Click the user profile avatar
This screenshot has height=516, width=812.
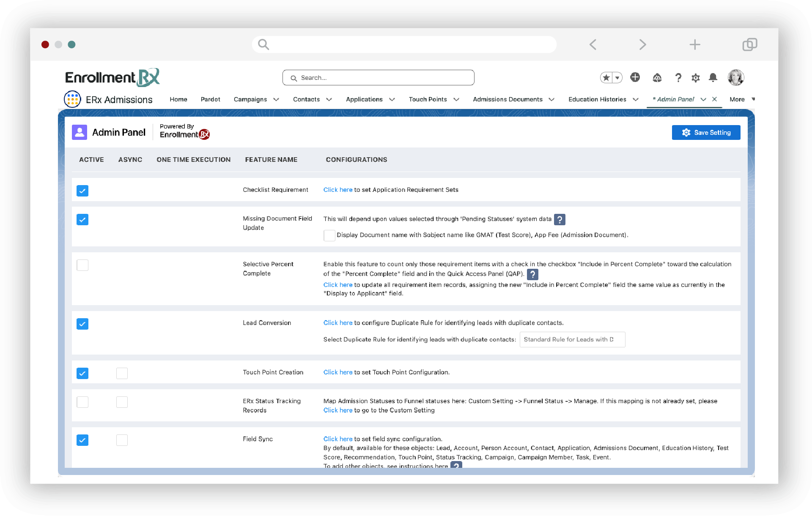tap(736, 78)
